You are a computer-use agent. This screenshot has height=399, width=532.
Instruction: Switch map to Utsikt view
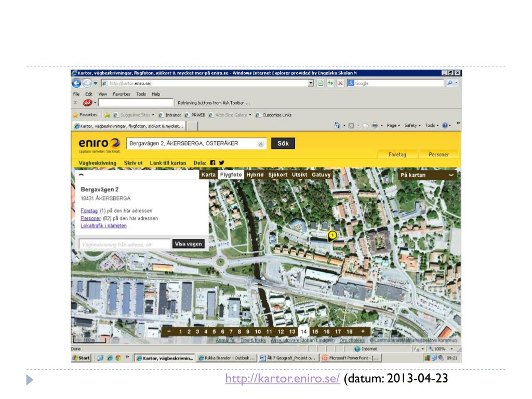click(300, 175)
